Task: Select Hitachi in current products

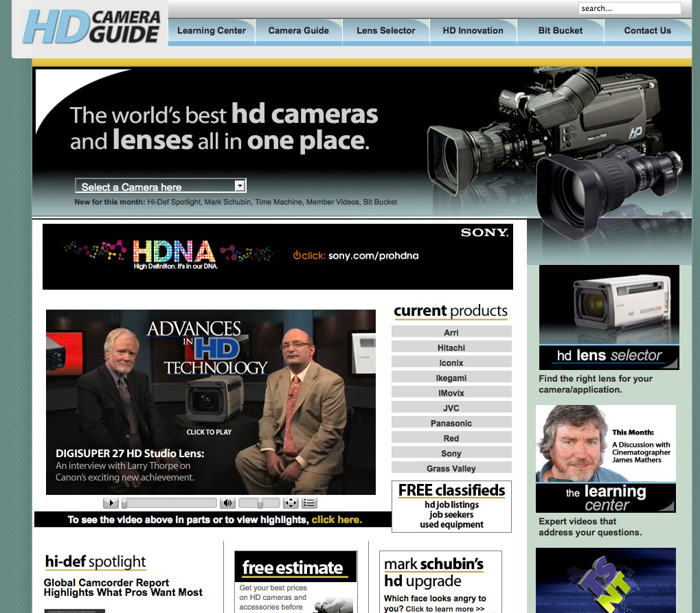Action: pyautogui.click(x=451, y=347)
